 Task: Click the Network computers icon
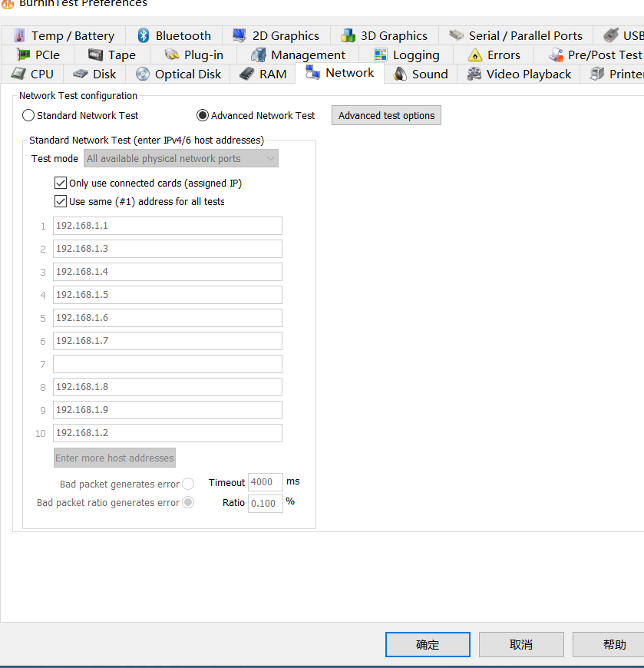point(313,72)
